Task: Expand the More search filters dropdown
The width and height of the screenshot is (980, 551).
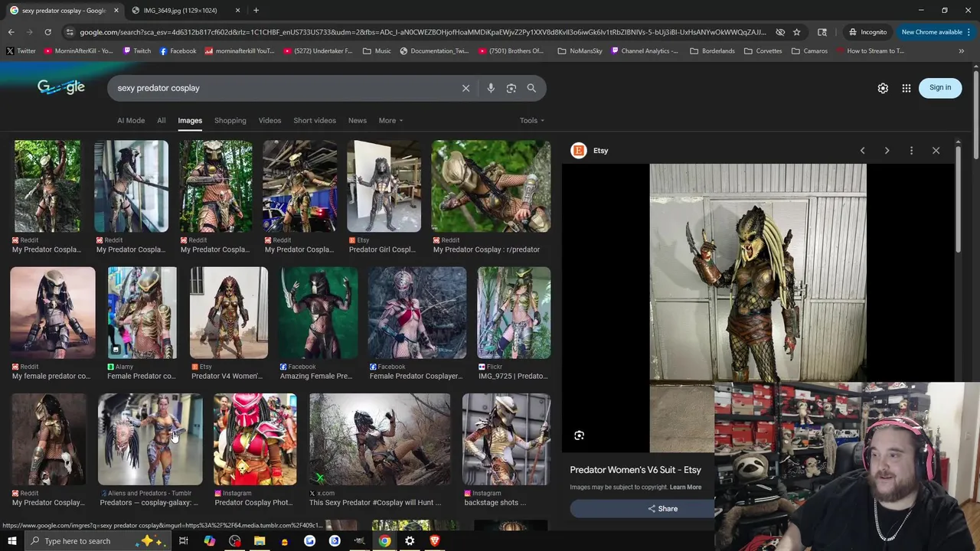Action: (390, 120)
